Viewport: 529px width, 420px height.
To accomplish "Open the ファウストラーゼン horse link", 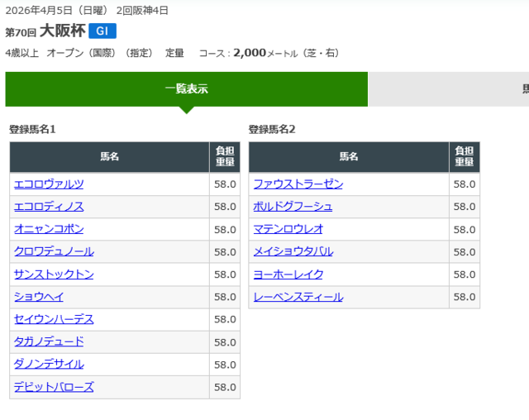I will (x=298, y=184).
